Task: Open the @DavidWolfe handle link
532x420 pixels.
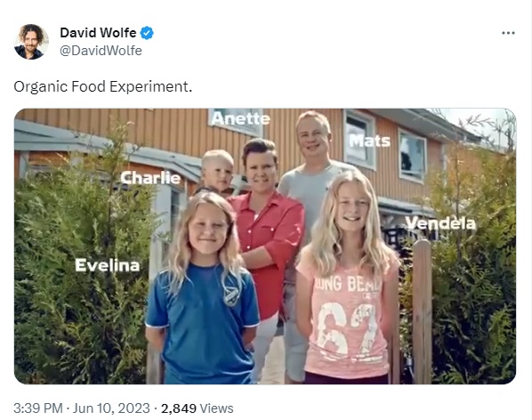Action: (101, 51)
